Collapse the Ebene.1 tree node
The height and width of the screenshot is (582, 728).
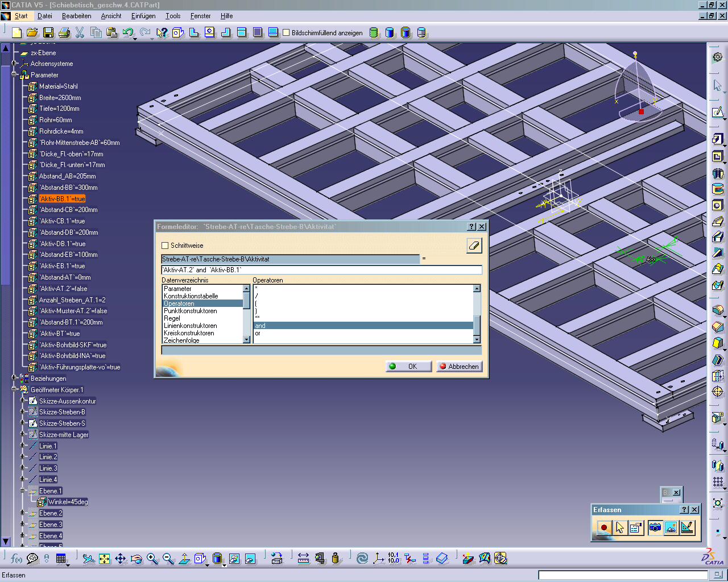23,490
